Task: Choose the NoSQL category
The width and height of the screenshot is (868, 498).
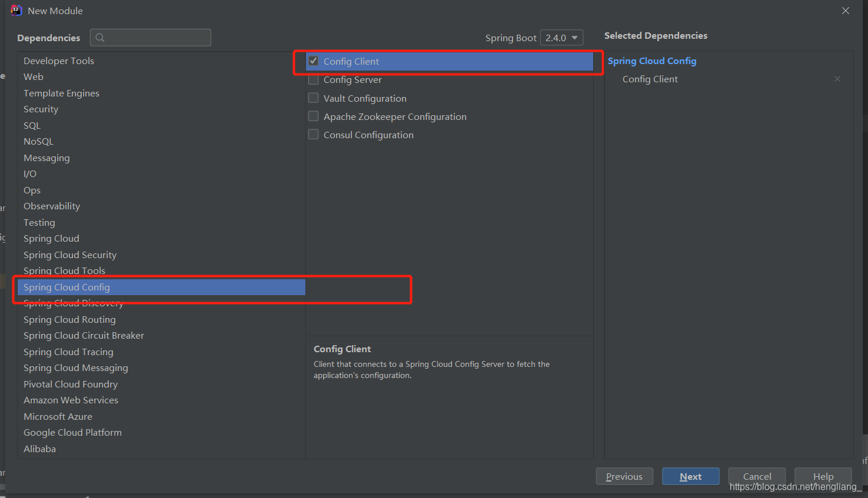Action: (161, 141)
